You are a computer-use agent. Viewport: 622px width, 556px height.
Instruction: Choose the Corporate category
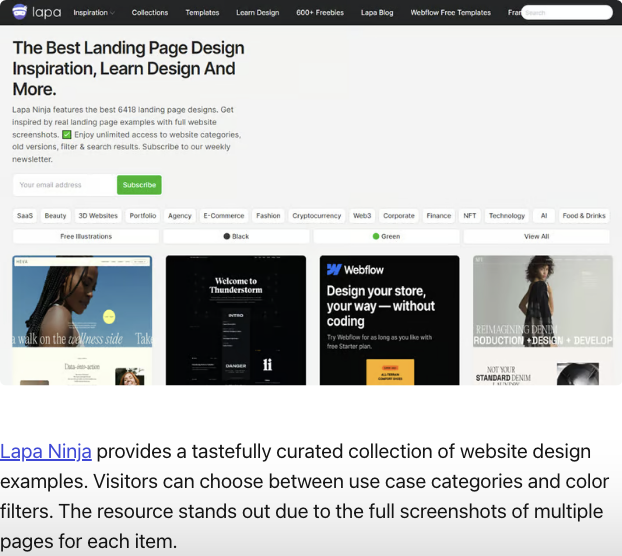click(399, 216)
